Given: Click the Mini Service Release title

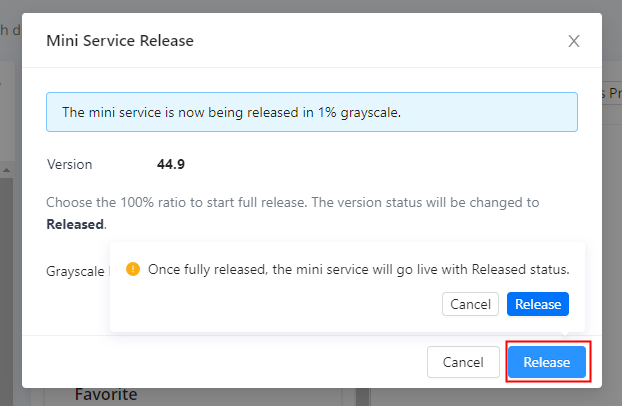Looking at the screenshot, I should coord(120,41).
